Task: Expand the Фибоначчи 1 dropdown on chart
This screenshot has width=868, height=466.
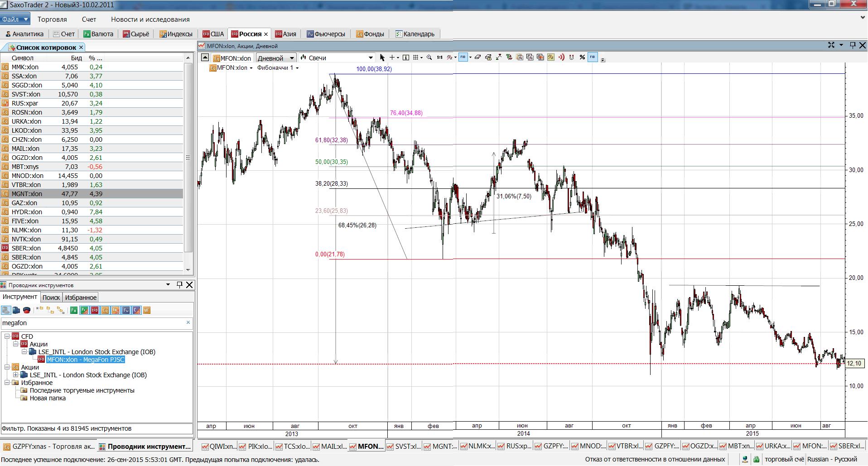Action: [x=297, y=68]
